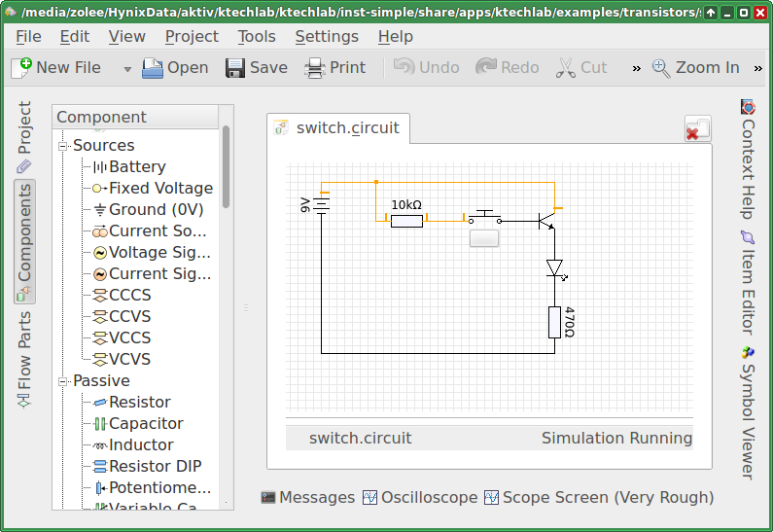
Task: Show the Project side panel
Action: click(24, 137)
